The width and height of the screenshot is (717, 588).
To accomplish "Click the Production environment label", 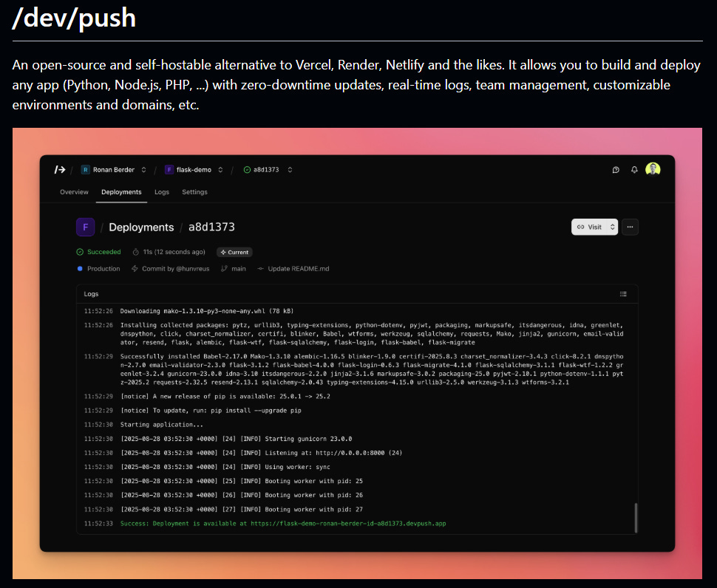I will click(103, 269).
